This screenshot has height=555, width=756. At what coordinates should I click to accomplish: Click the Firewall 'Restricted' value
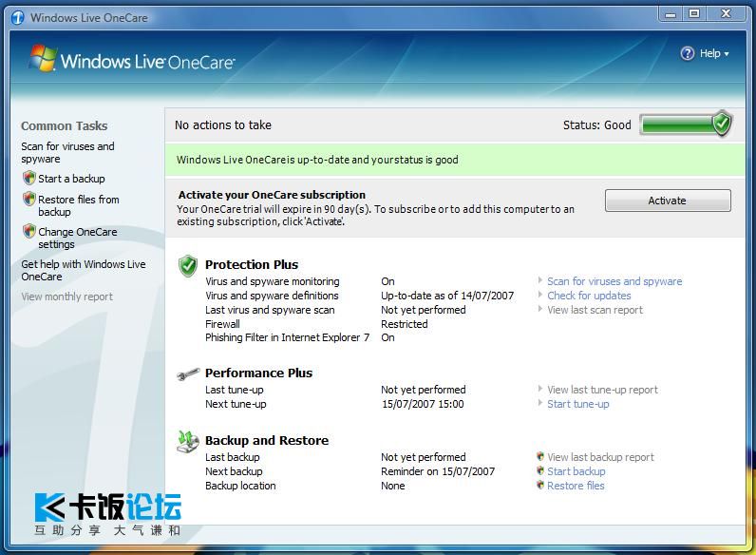click(404, 324)
